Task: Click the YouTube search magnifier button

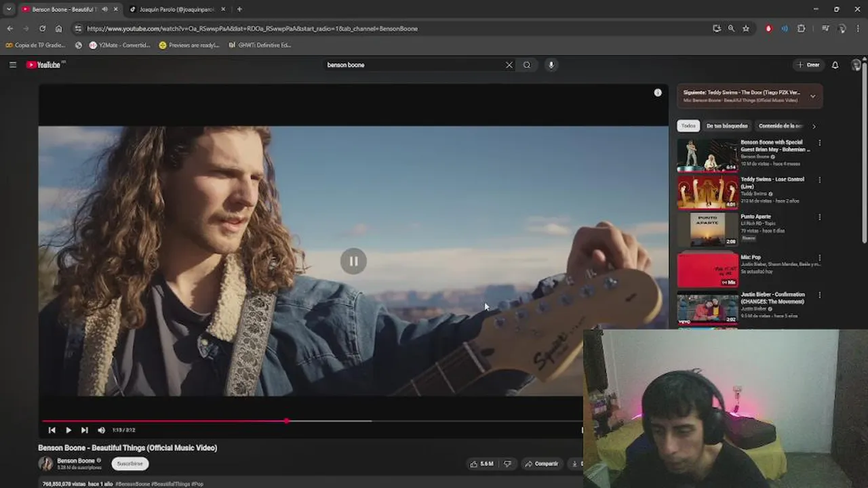Action: (x=527, y=65)
